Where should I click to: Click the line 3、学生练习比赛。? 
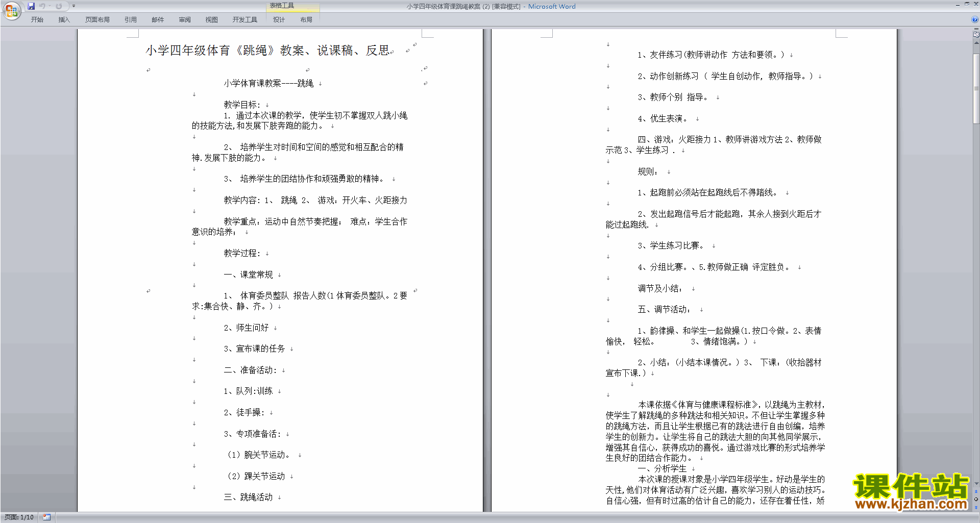[x=672, y=245]
